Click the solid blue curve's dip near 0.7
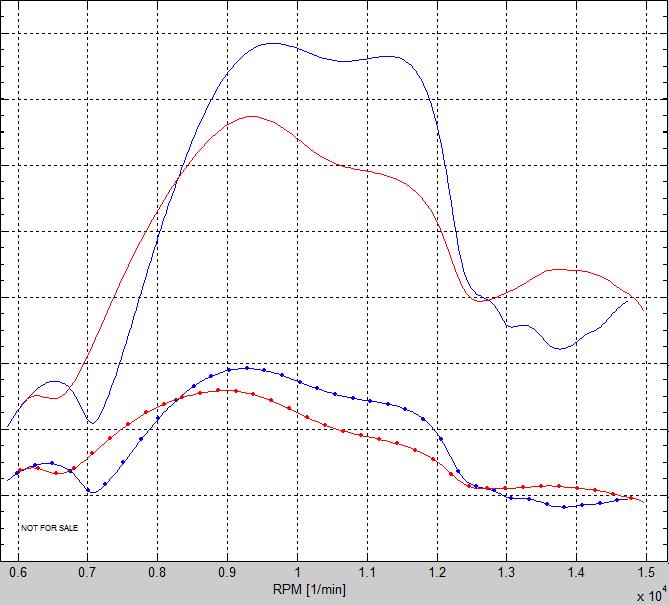669x605 pixels. [x=91, y=423]
